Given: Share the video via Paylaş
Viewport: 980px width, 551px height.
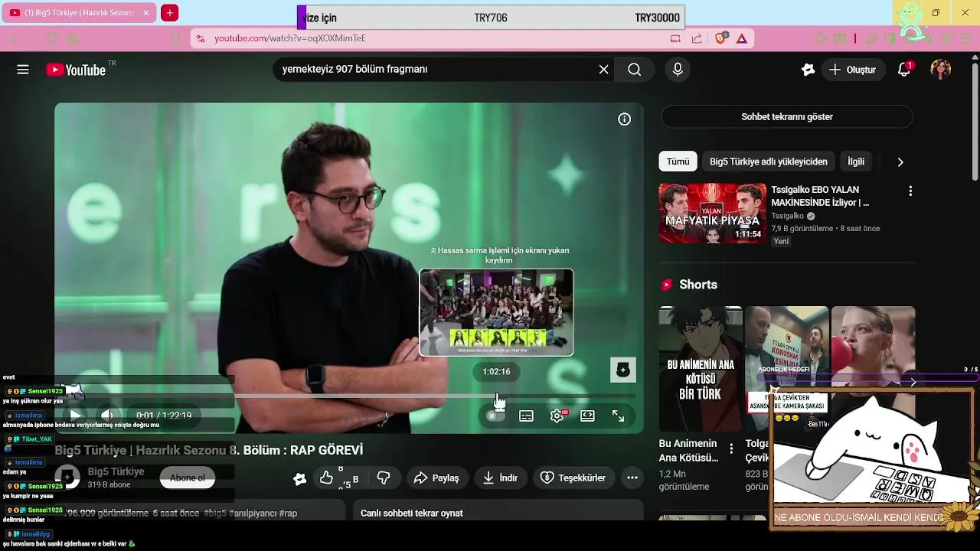Looking at the screenshot, I should (436, 478).
